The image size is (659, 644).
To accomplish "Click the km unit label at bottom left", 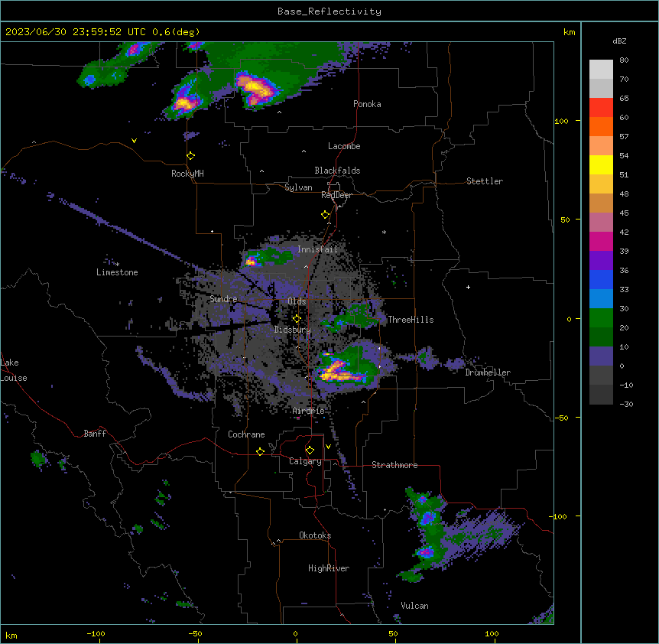I will tap(11, 635).
